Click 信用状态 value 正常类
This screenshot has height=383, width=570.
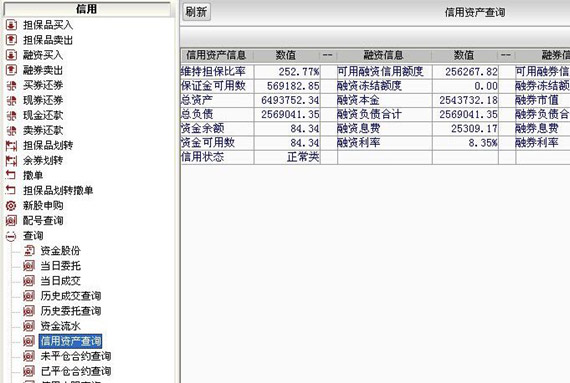[303, 157]
